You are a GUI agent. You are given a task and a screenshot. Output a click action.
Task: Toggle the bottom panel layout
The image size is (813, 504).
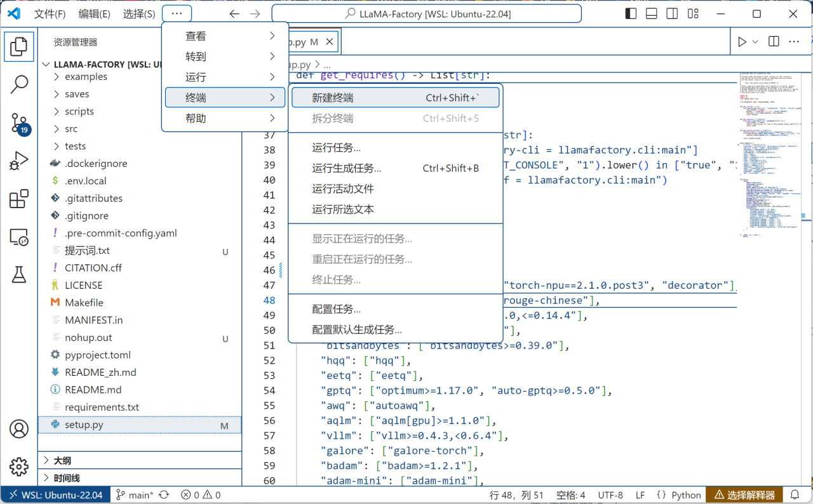(x=652, y=14)
